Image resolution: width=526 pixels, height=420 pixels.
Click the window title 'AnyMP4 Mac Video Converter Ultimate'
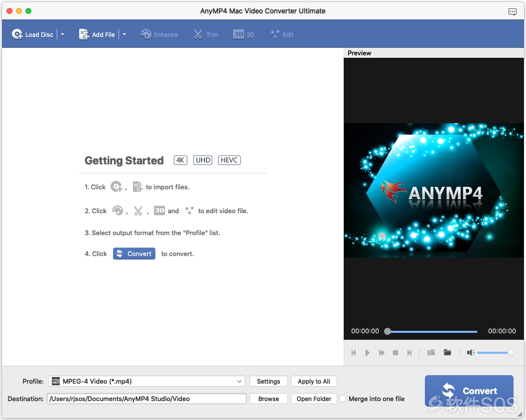coord(263,11)
